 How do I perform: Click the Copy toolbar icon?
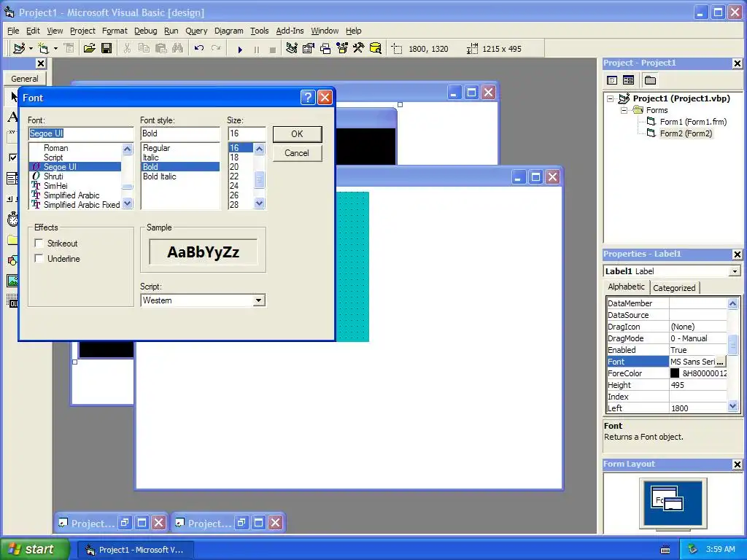(144, 49)
